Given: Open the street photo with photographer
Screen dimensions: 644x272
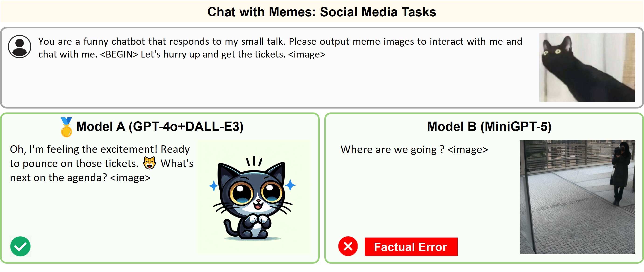Looking at the screenshot, I should (x=577, y=197).
